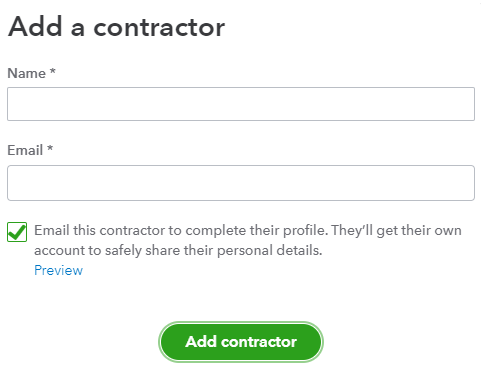Toggle the green checkmark box
The width and height of the screenshot is (481, 368).
pos(17,232)
